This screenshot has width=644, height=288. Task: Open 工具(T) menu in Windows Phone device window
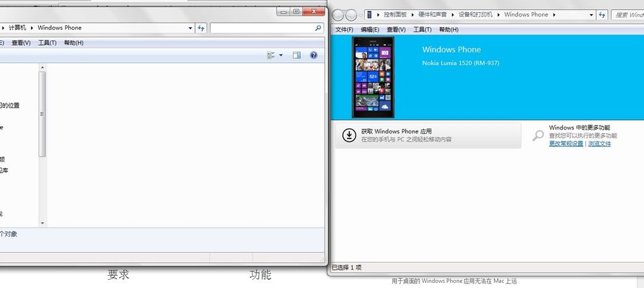click(422, 30)
